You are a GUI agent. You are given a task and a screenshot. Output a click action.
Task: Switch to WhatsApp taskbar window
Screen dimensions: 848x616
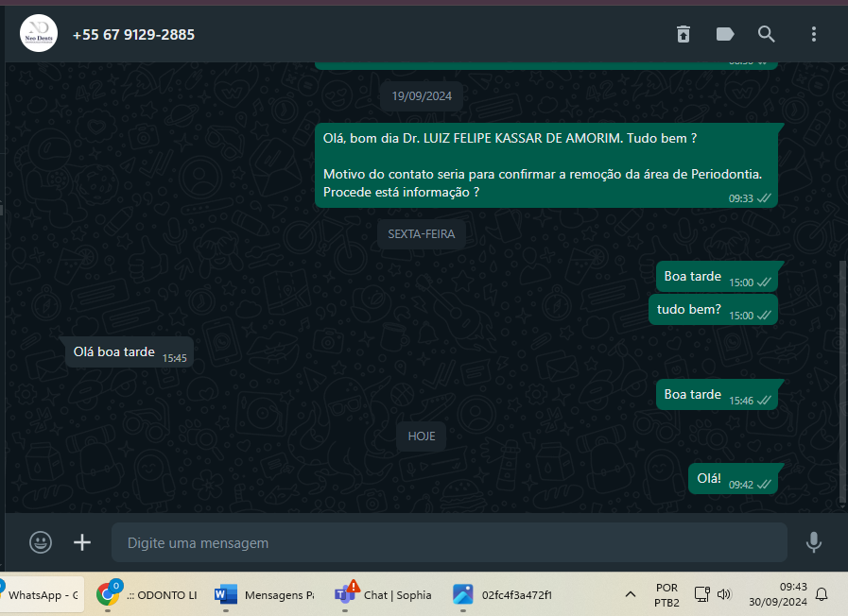click(x=41, y=595)
